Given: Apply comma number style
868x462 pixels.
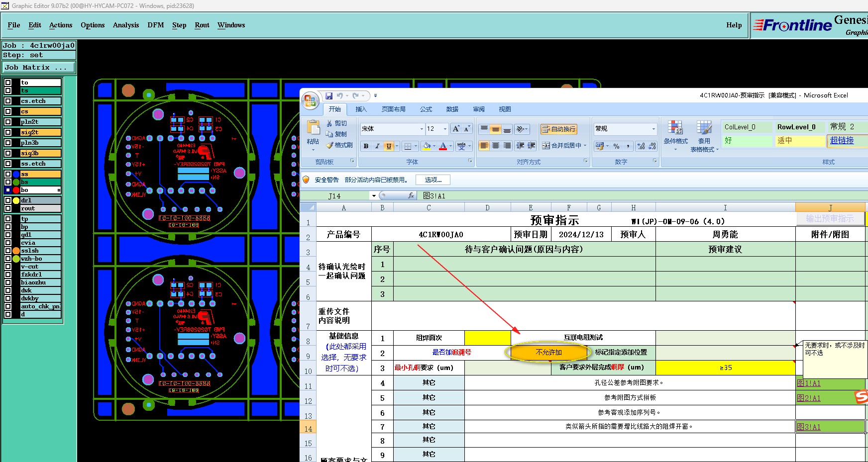Looking at the screenshot, I should (x=628, y=146).
